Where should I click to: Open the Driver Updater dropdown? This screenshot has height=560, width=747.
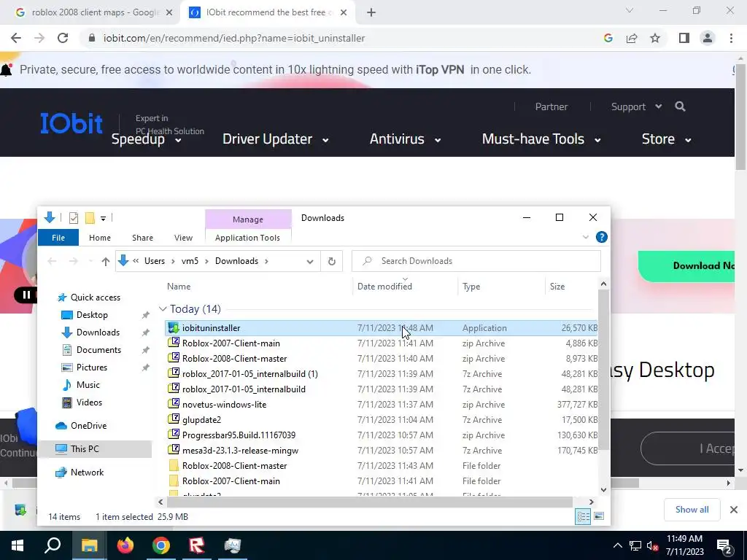pos(276,139)
